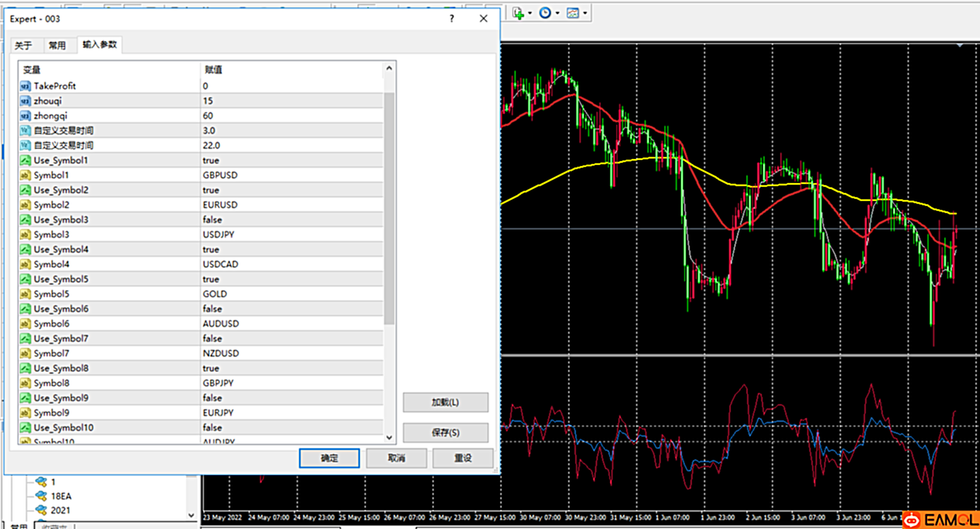
Task: Click the Use_Symbol5 boolean icon
Action: coord(25,279)
